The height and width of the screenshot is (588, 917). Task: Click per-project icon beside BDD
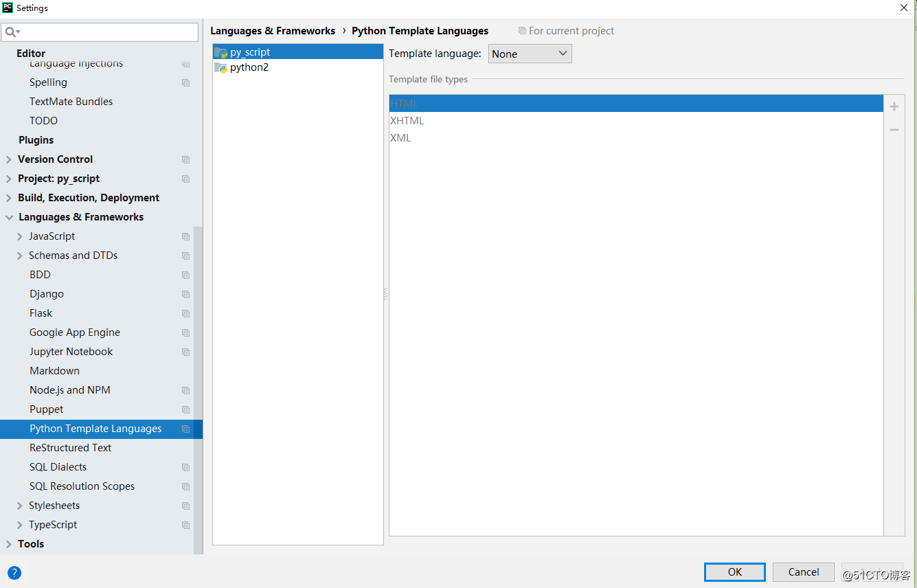pyautogui.click(x=185, y=275)
